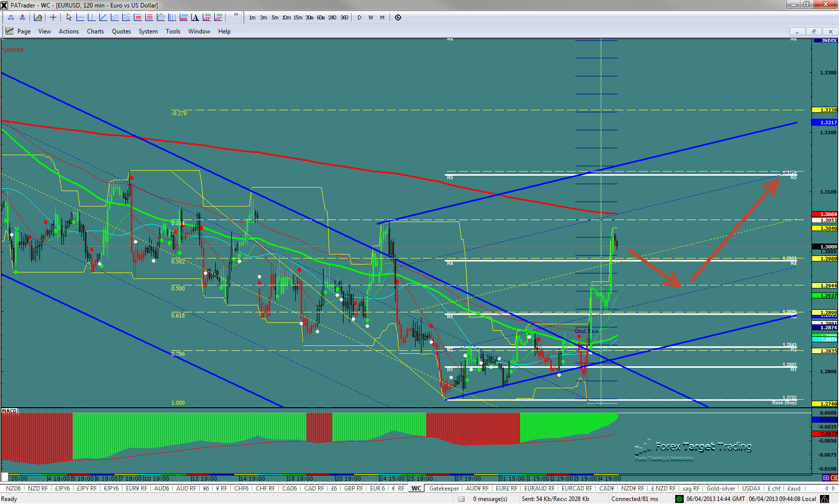Switch to 60m timeframe
Image resolution: width=839 pixels, height=504 pixels.
[x=321, y=17]
